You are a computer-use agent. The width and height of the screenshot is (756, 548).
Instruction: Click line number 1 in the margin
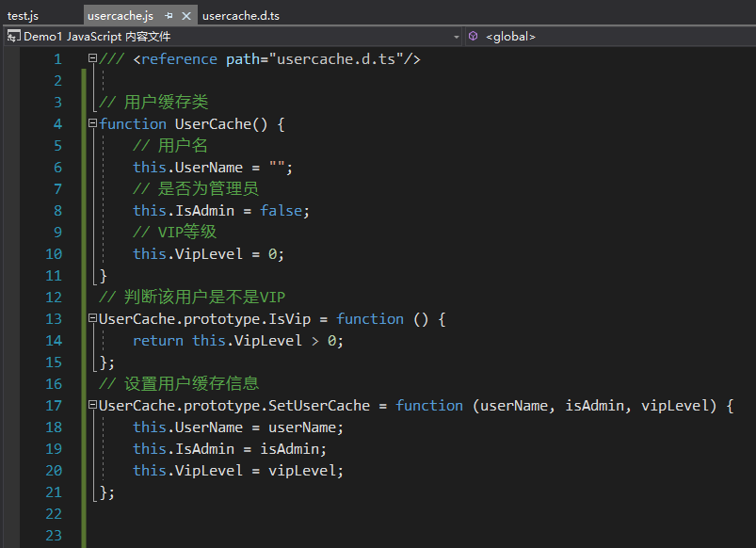click(57, 59)
